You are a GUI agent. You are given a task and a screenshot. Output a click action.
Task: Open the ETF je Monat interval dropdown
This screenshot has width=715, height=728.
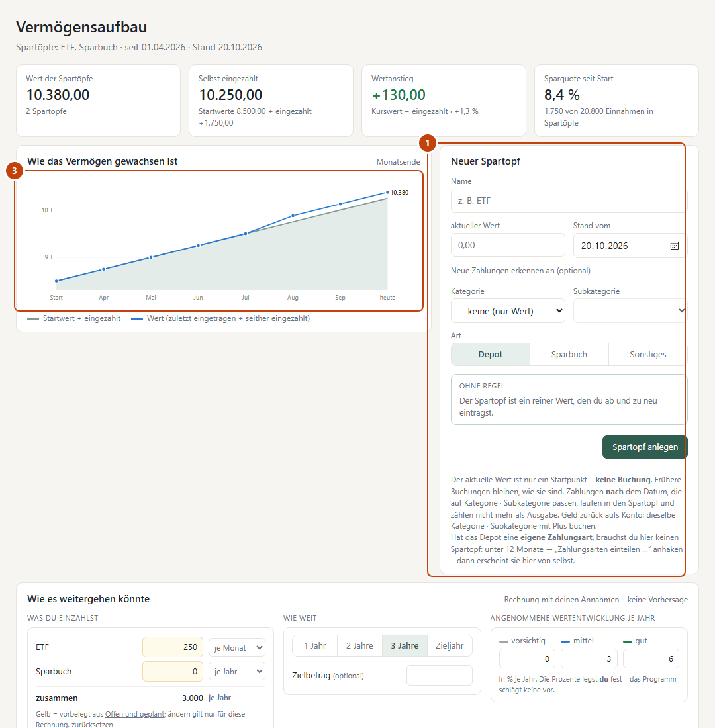click(x=237, y=647)
